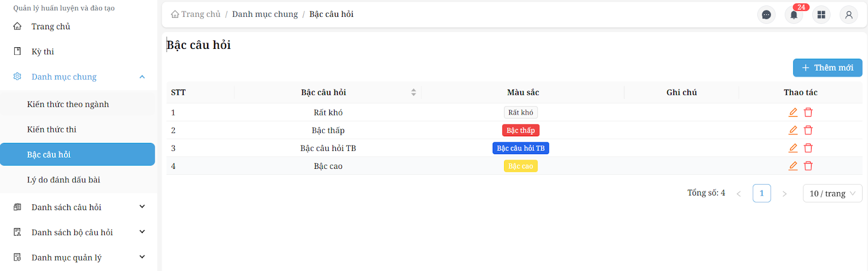The width and height of the screenshot is (868, 271).
Task: Go to Lý do đánh dấu bài
Action: point(63,180)
